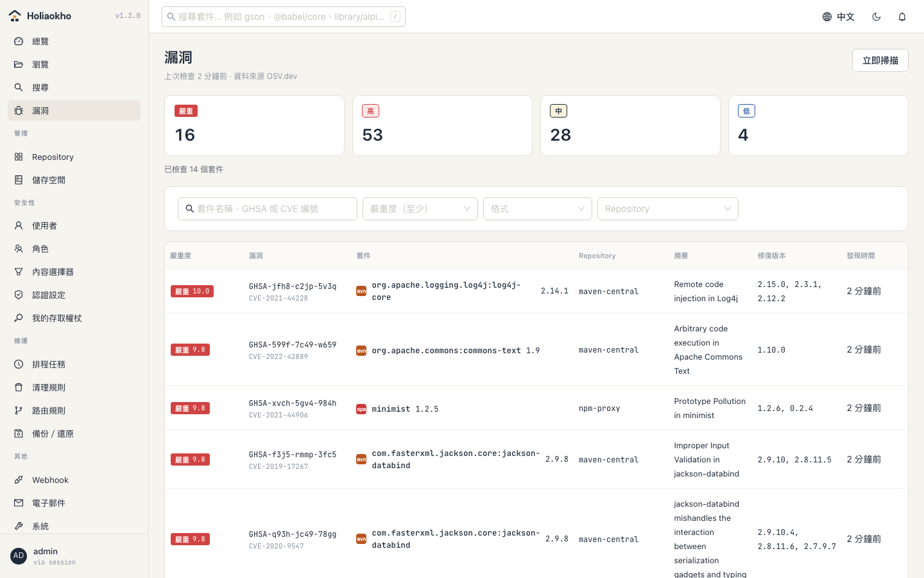Open notifications with the bell icon
This screenshot has width=924, height=578.
(902, 17)
